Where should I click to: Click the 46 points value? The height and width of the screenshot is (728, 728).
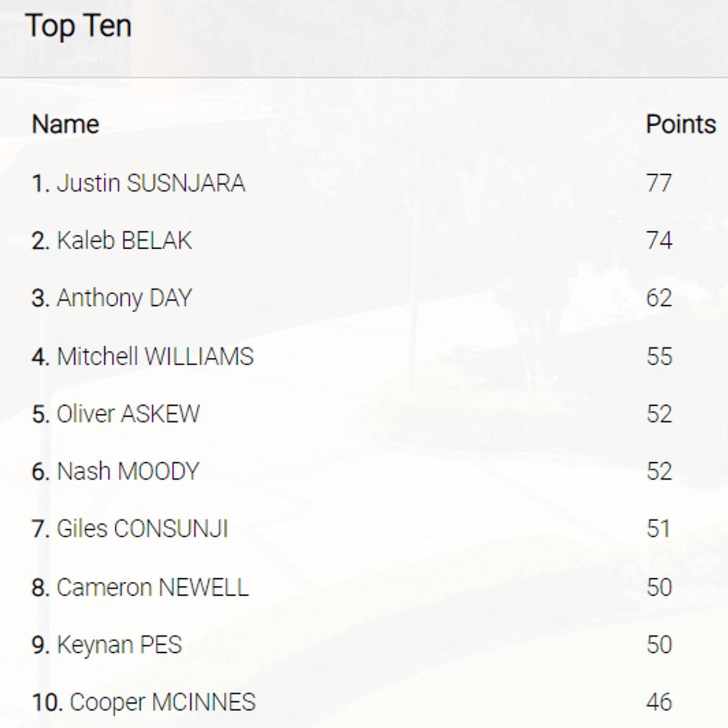659,703
